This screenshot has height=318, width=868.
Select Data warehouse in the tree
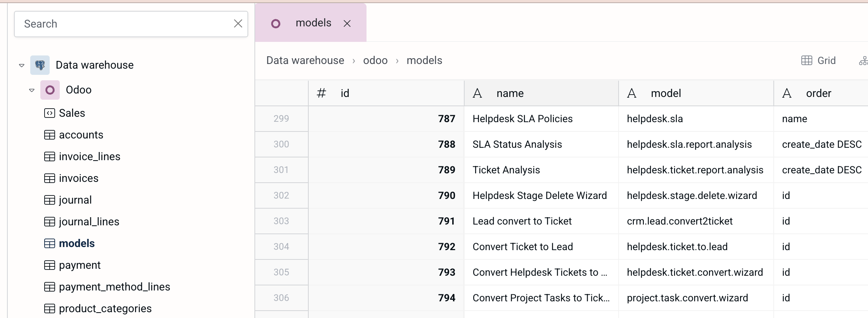95,65
